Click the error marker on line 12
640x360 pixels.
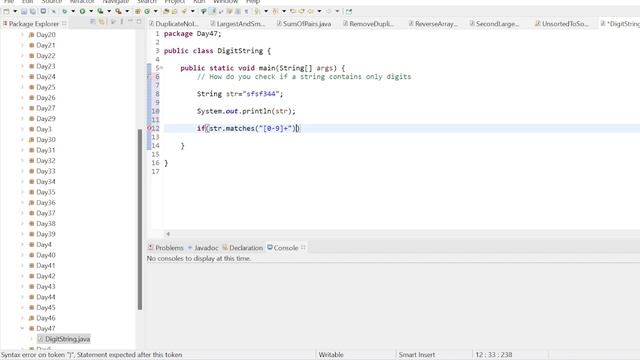coord(149,128)
